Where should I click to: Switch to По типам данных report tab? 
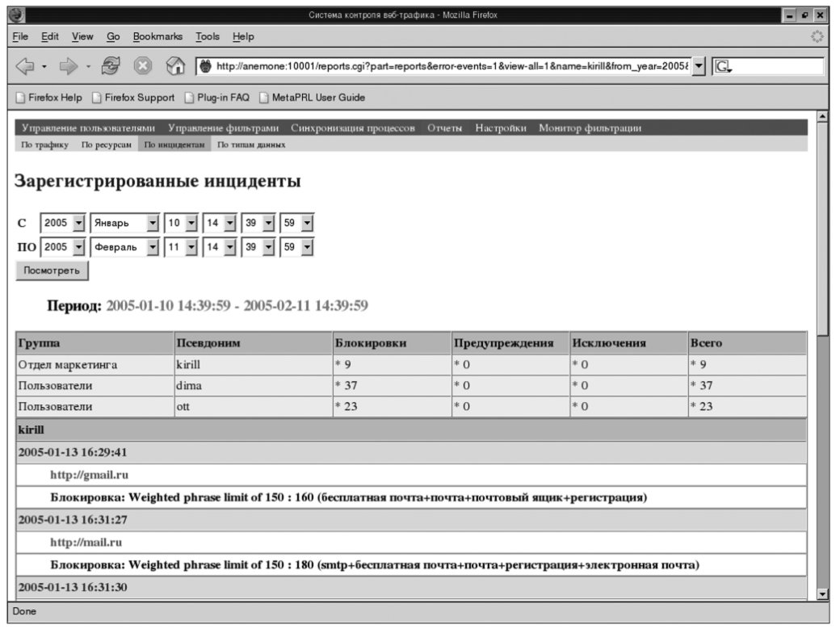(251, 145)
